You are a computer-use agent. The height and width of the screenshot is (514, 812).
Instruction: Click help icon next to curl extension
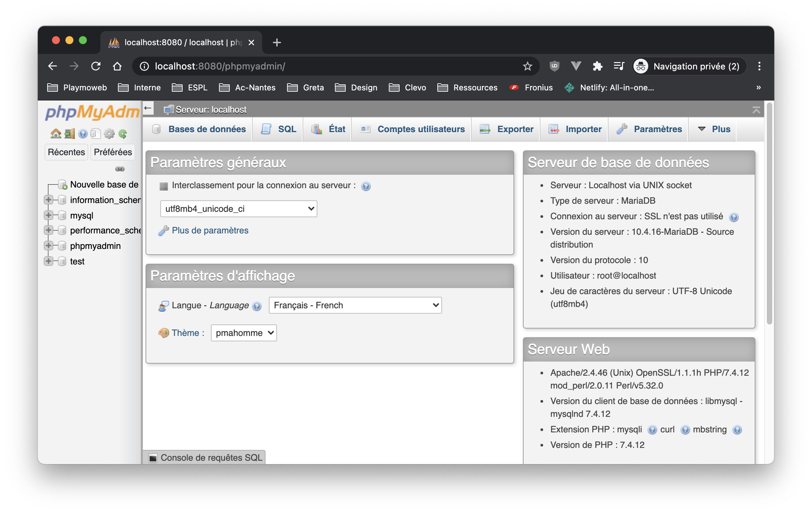point(686,430)
